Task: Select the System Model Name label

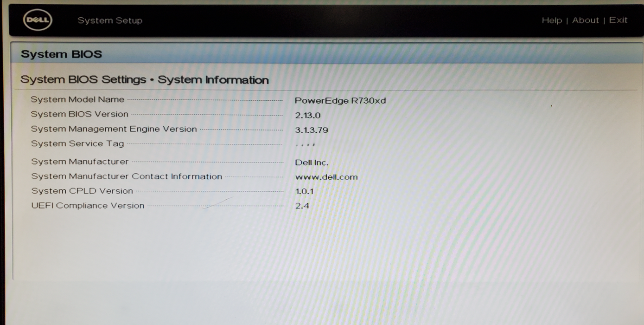Action: [77, 99]
